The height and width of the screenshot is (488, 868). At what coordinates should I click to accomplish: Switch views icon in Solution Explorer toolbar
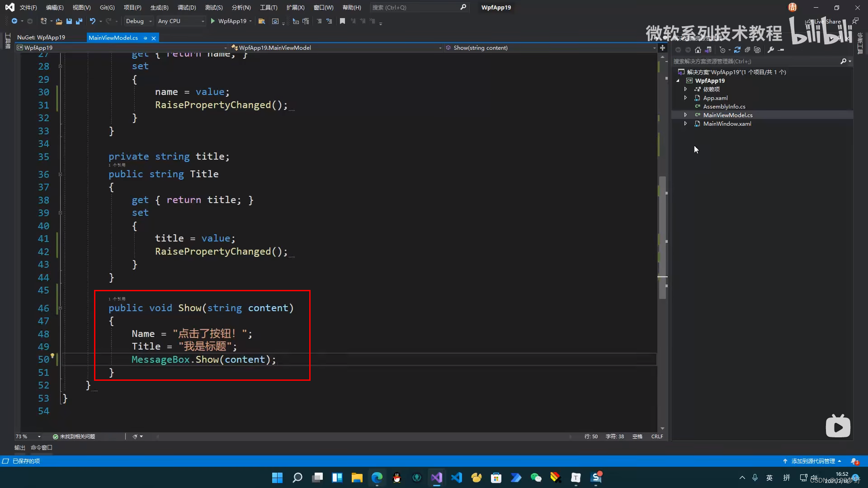coord(708,50)
